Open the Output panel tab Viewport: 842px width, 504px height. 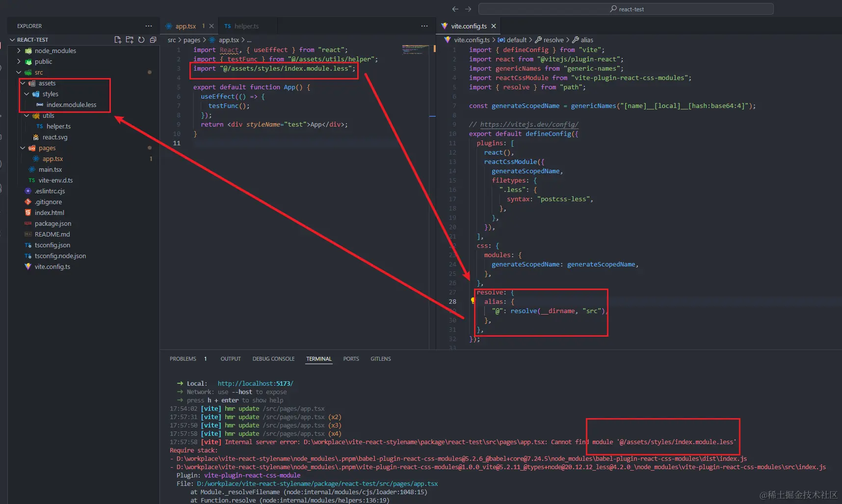pyautogui.click(x=231, y=359)
